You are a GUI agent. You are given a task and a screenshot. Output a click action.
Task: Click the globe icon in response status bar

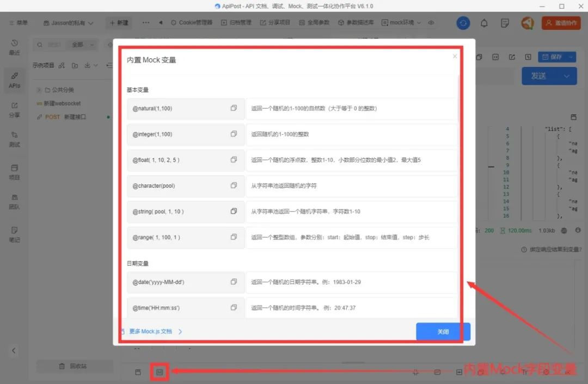tap(564, 231)
